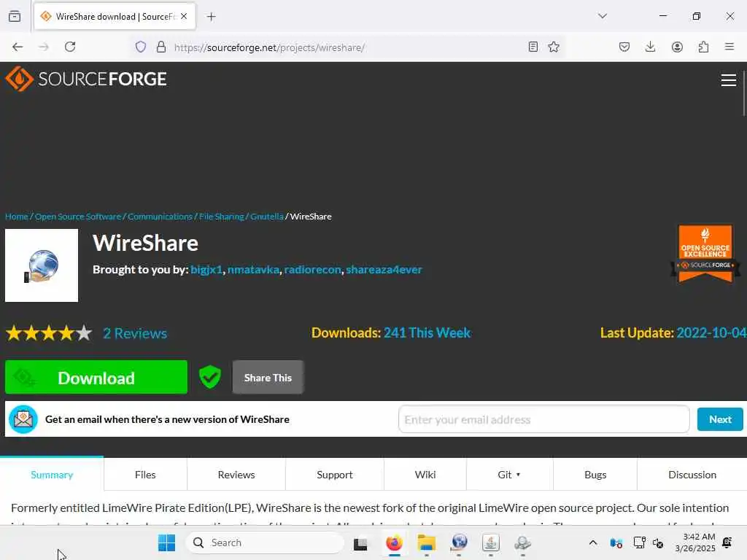This screenshot has width=747, height=560.
Task: Click the 2022-10-04 last update date
Action: point(711,332)
